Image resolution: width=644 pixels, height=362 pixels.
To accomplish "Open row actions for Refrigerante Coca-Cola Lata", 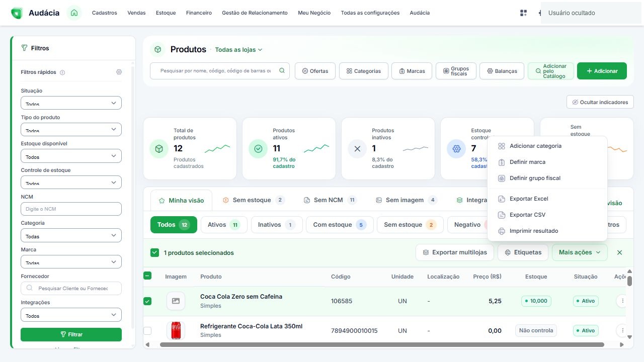I will pyautogui.click(x=623, y=330).
